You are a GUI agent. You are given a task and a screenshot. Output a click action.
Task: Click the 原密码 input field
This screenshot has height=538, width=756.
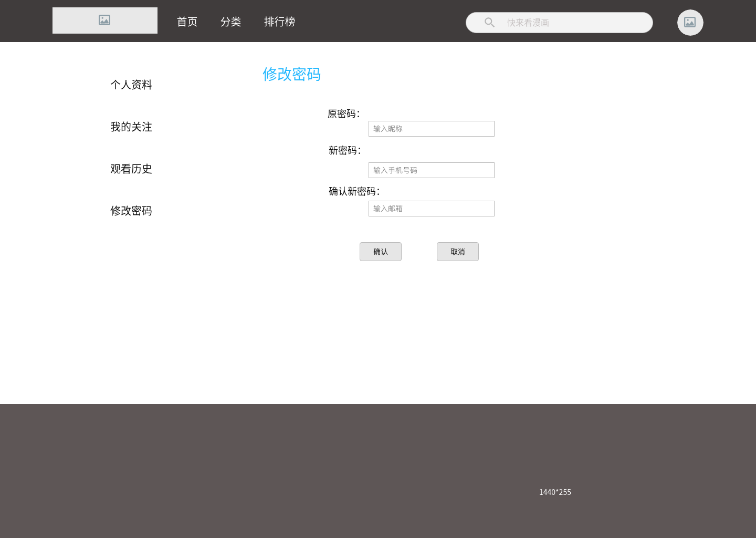click(x=432, y=129)
